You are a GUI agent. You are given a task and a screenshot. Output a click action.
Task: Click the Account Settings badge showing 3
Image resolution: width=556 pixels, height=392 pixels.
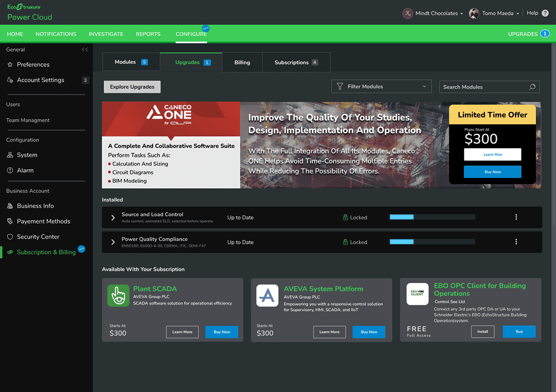[x=85, y=80]
